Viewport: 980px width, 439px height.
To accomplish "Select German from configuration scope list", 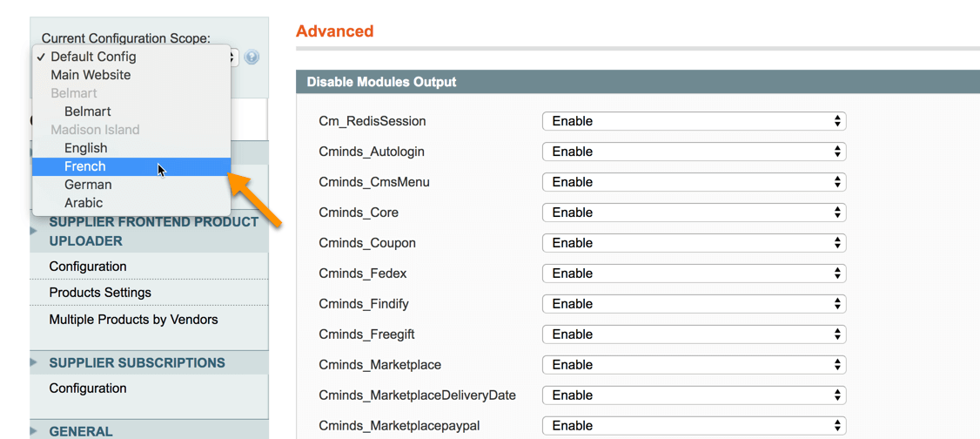I will [x=88, y=185].
